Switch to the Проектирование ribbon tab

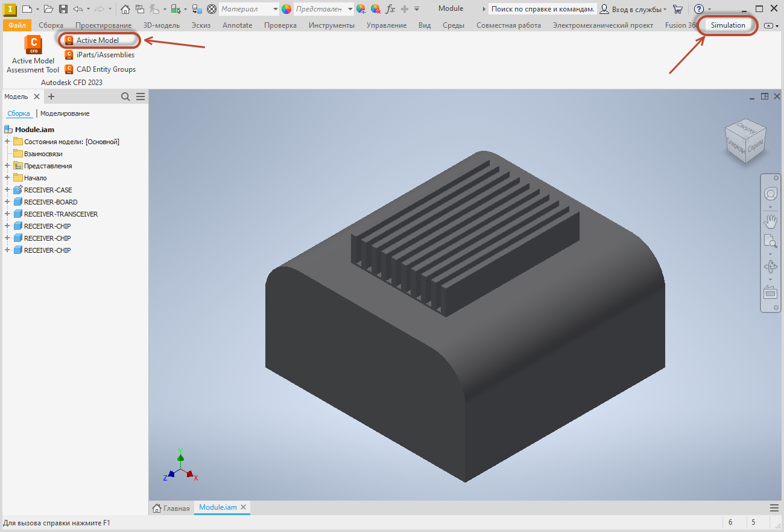pyautogui.click(x=103, y=25)
